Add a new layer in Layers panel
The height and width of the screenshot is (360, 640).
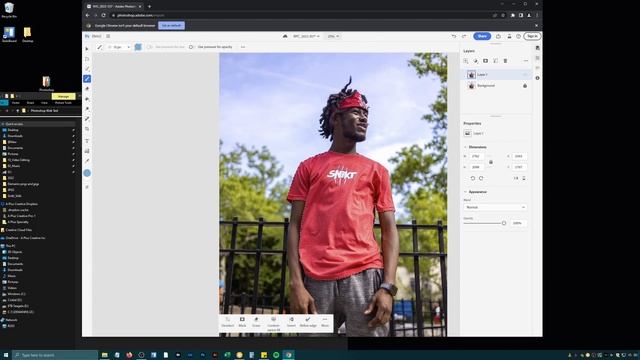tap(466, 61)
